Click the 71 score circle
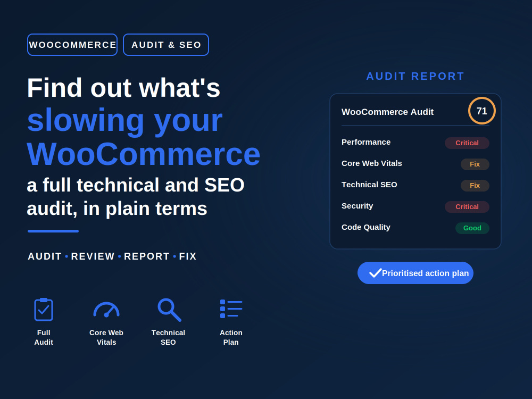532x399 pixels. tap(482, 111)
